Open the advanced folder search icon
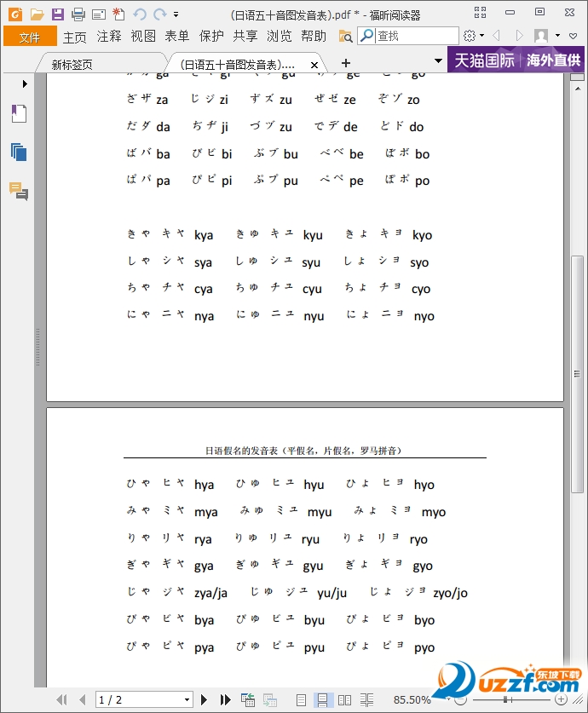Image resolution: width=588 pixels, height=713 pixels. [346, 36]
